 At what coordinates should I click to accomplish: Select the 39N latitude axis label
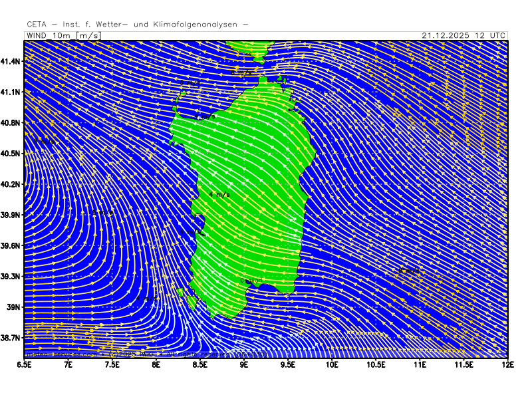point(13,307)
